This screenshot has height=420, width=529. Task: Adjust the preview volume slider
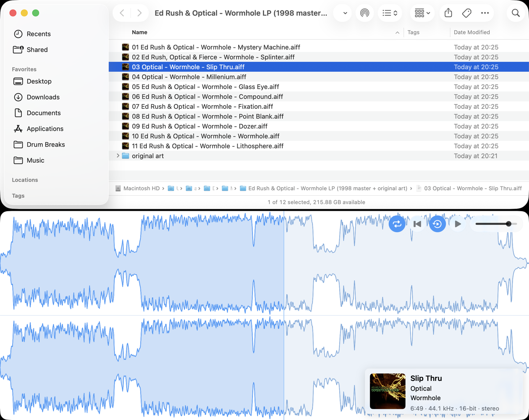click(x=496, y=224)
